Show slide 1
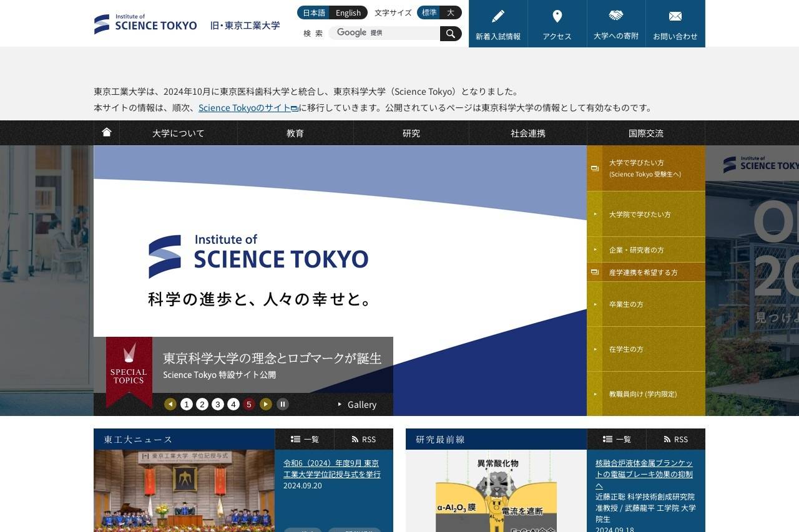Image resolution: width=799 pixels, height=532 pixels. point(187,404)
